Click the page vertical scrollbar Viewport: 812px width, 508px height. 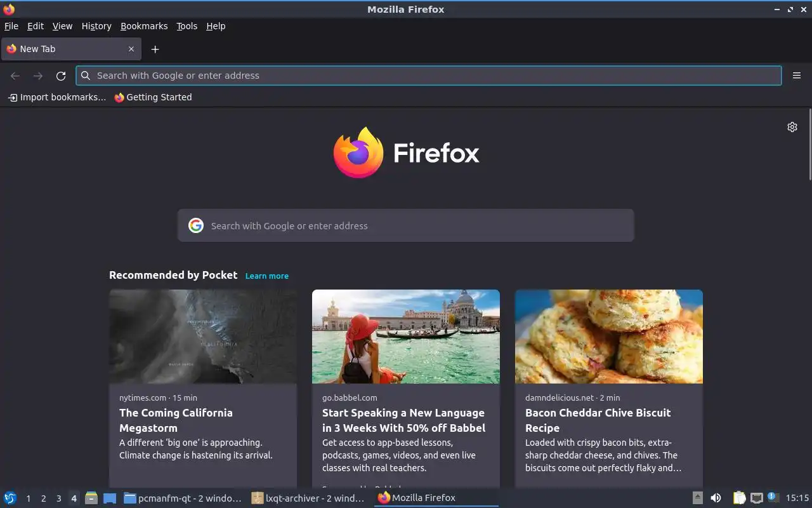809,145
